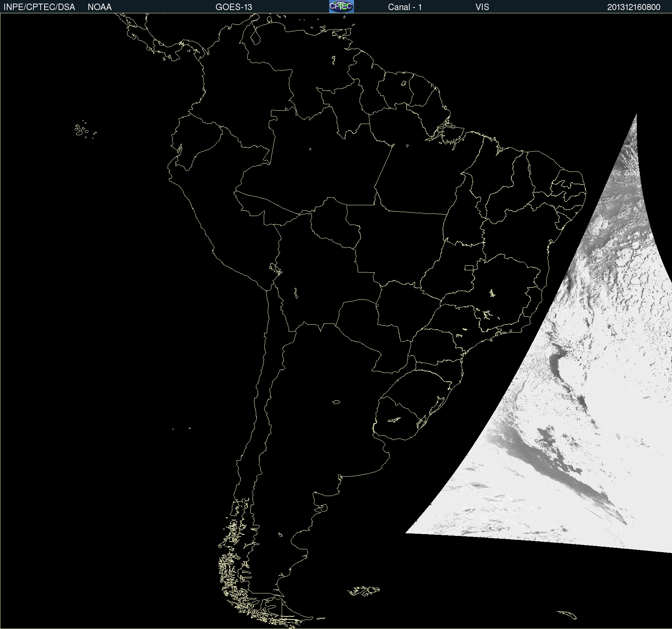Click the small Distrito Federal rectangle in Brazil

click(469, 267)
